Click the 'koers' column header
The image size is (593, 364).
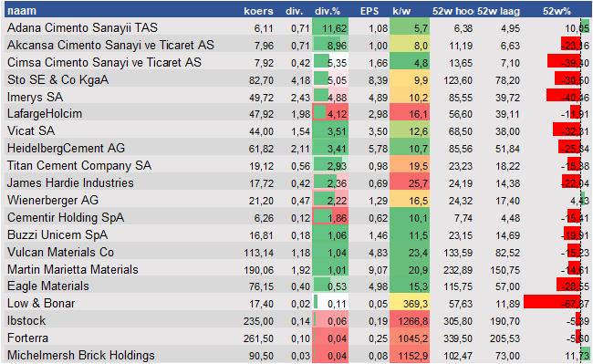(258, 11)
